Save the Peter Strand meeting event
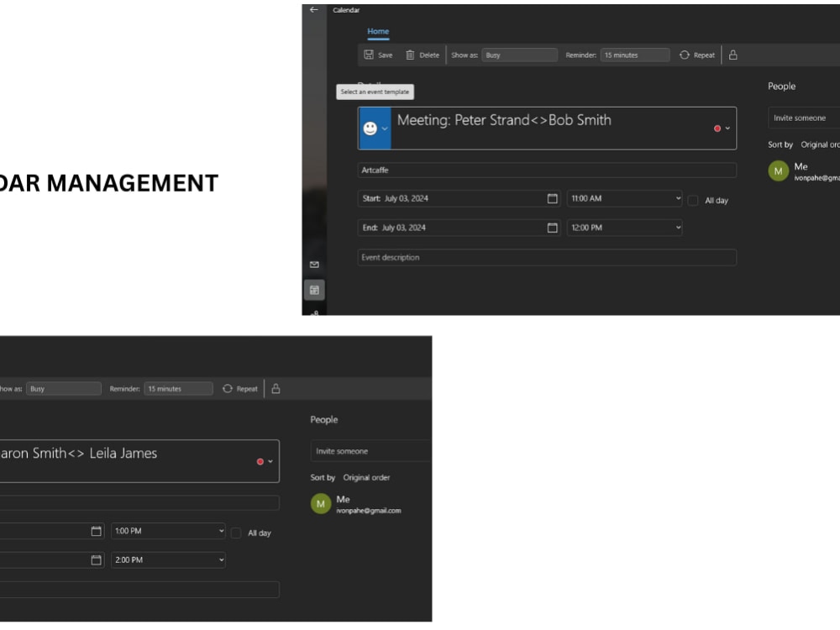This screenshot has height=630, width=840. 378,55
